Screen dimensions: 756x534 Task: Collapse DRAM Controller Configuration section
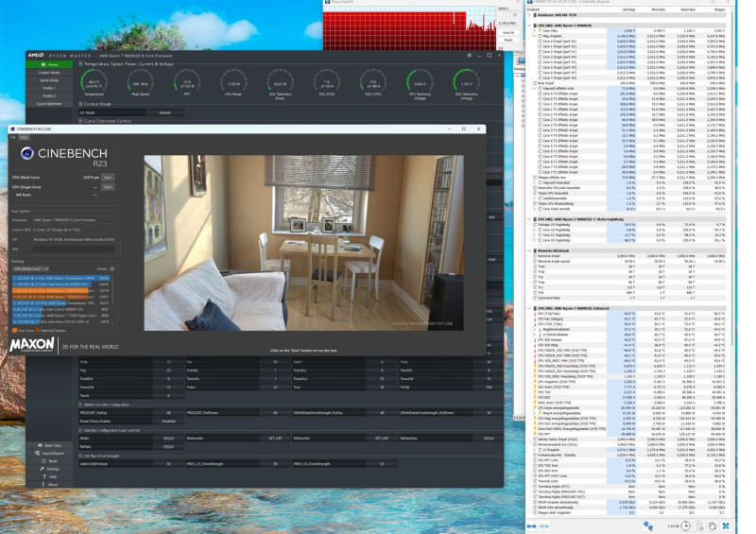click(x=80, y=405)
